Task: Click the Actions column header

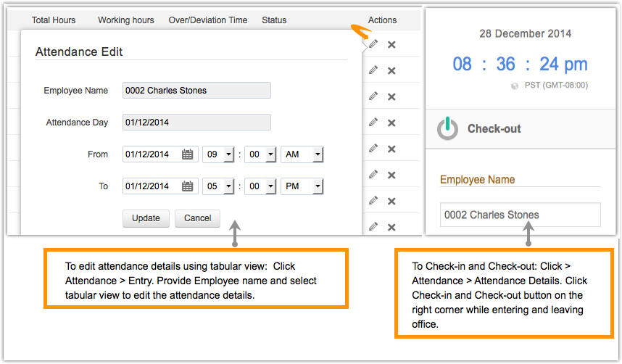Action: coord(382,20)
